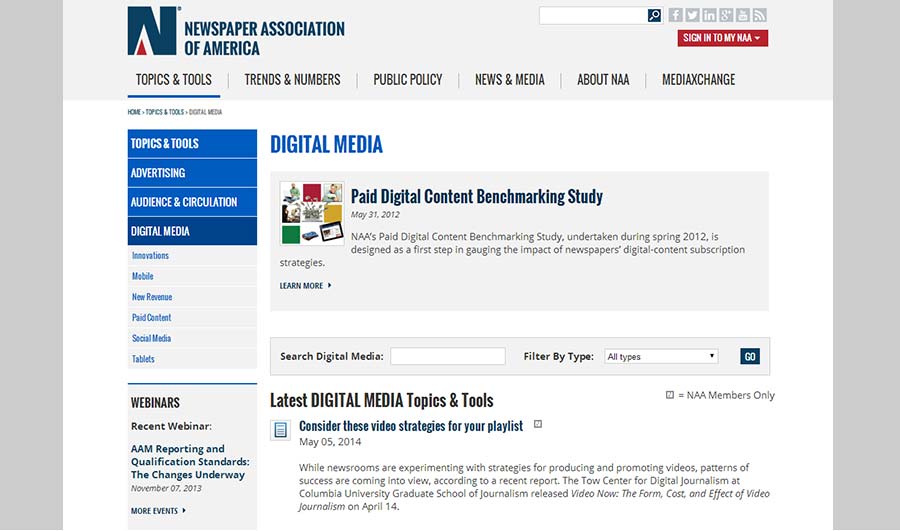Open the Paid Content sidebar link
900x531 pixels.
click(152, 317)
